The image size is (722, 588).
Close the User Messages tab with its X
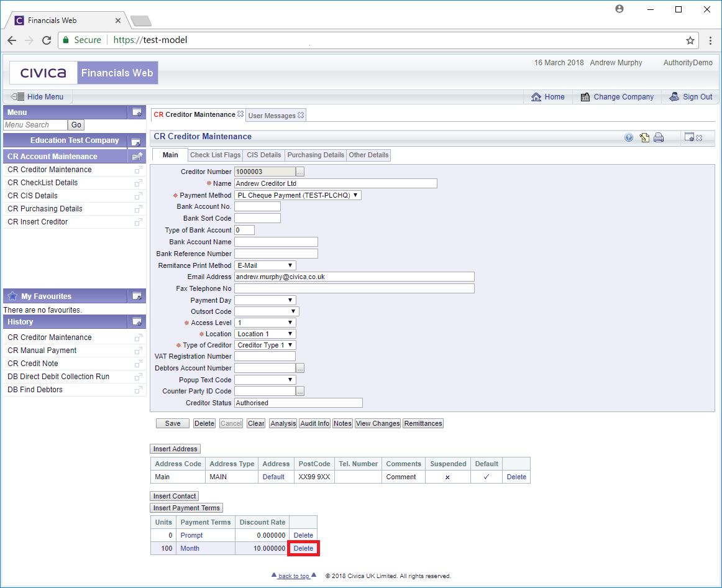pos(301,115)
